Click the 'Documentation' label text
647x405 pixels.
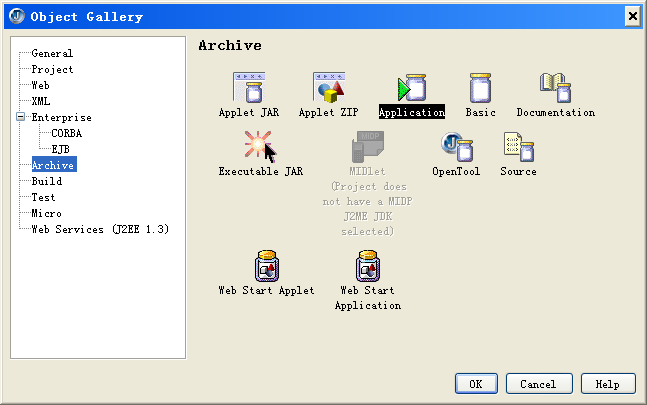point(556,113)
